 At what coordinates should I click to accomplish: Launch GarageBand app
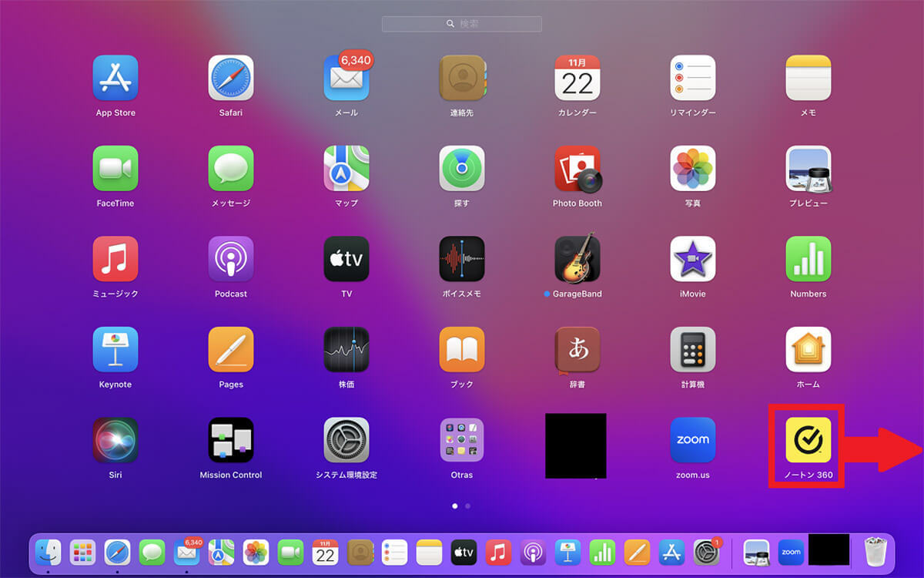click(x=577, y=259)
